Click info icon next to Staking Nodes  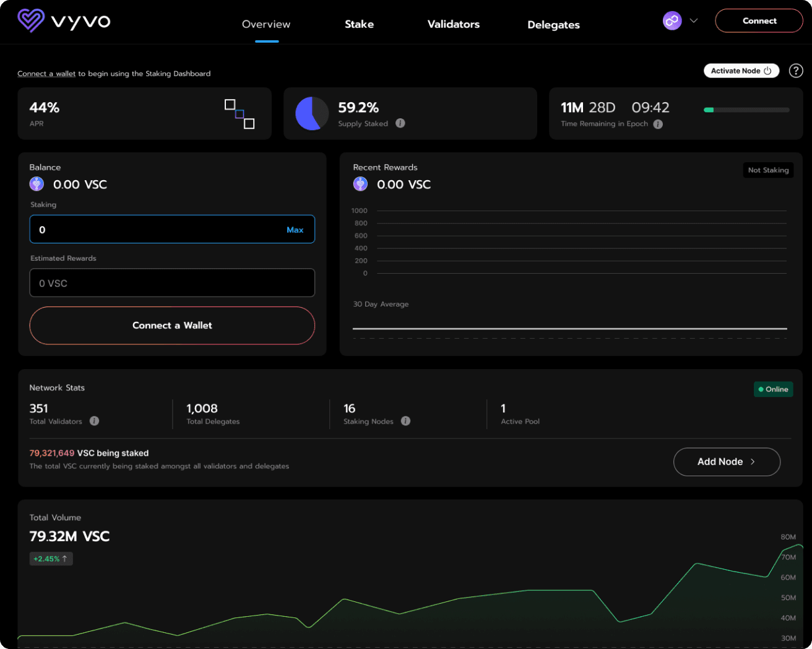click(405, 421)
